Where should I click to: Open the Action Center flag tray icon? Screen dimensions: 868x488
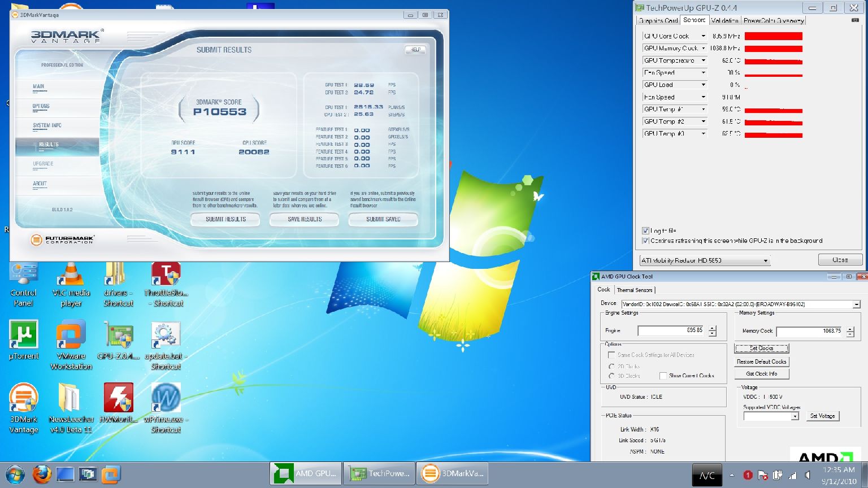pos(762,475)
